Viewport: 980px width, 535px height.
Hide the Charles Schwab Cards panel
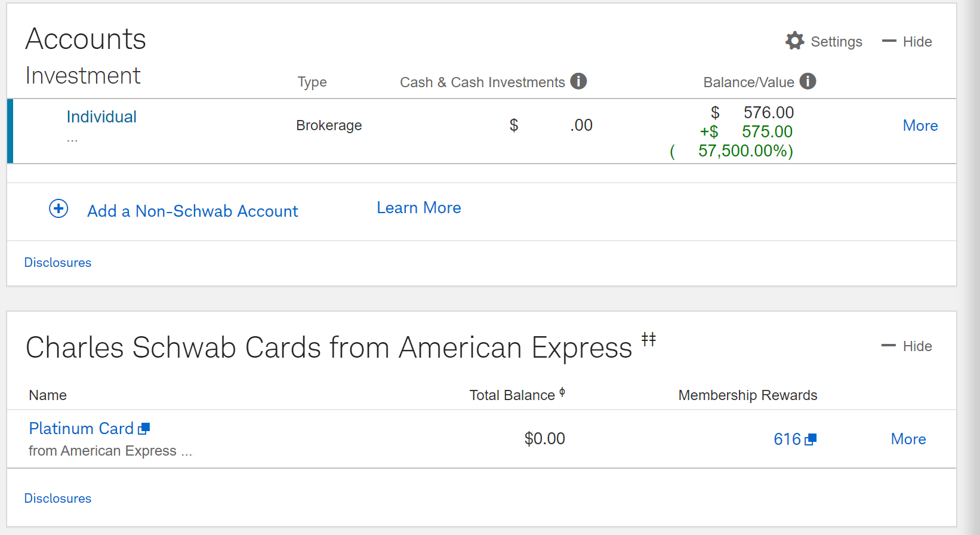(x=907, y=346)
